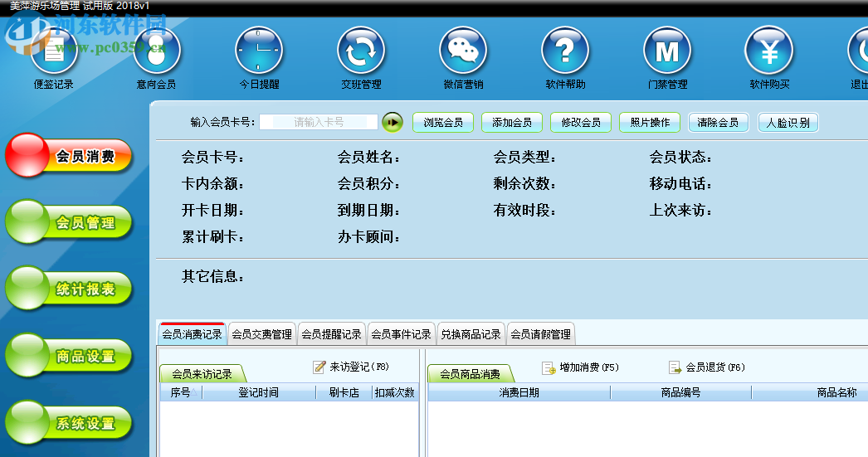Select the 会员来访记录 sub-tab
The image size is (868, 457).
click(202, 374)
